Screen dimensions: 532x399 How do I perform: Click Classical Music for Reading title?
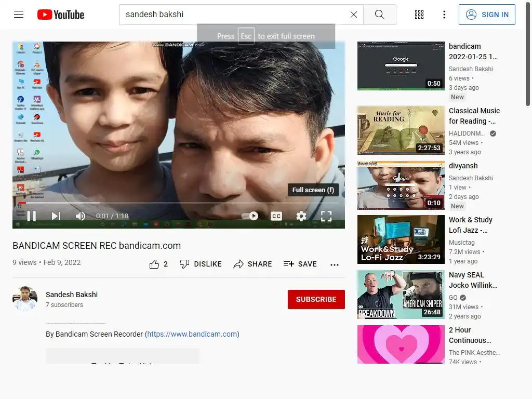[x=474, y=116]
